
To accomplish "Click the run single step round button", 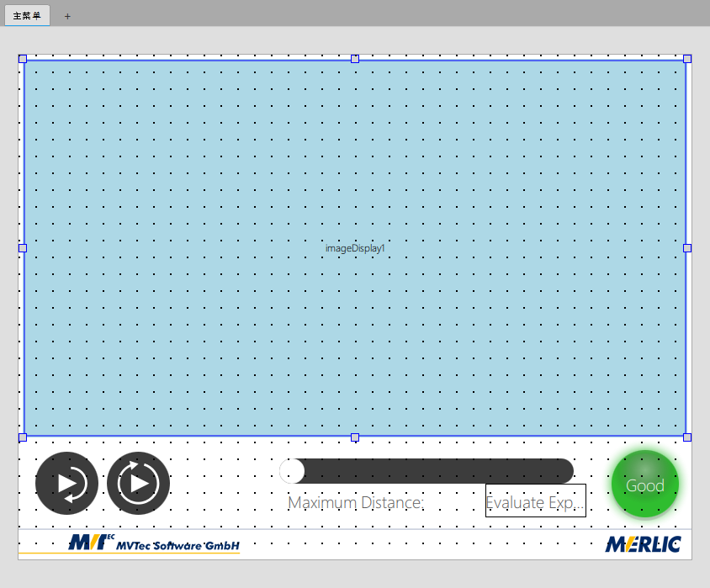I will point(66,483).
